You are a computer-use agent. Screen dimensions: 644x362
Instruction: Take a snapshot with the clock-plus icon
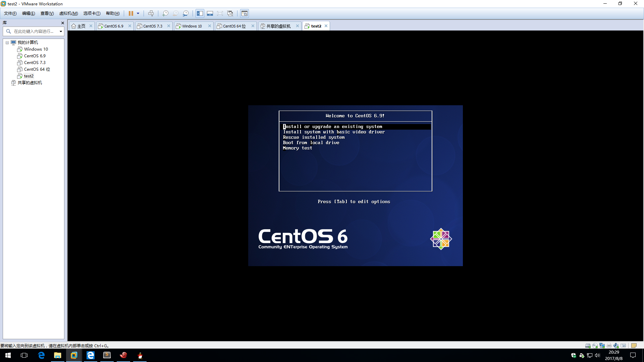pyautogui.click(x=165, y=13)
